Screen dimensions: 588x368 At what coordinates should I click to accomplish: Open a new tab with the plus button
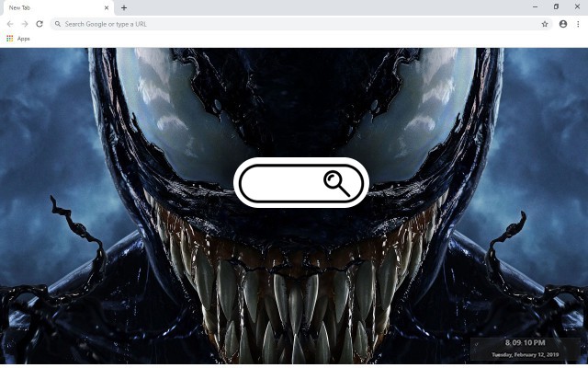(x=124, y=7)
